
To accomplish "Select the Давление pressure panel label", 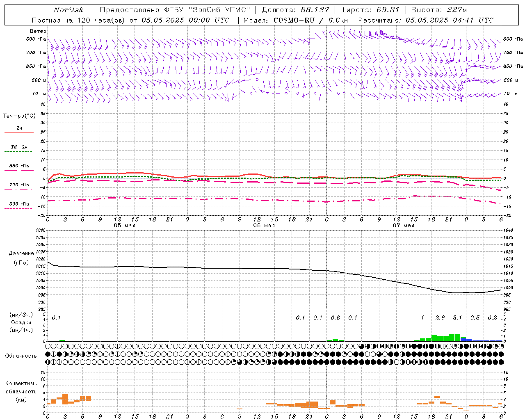I will point(21,253).
